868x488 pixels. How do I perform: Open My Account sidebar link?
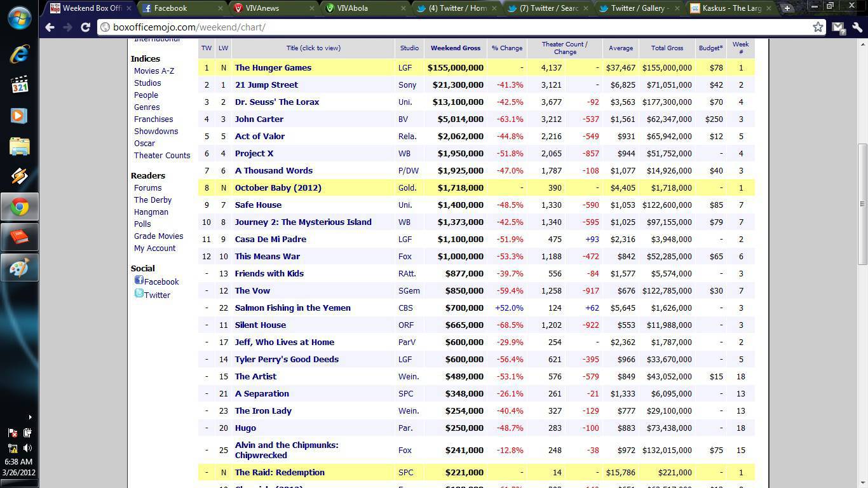coord(154,248)
